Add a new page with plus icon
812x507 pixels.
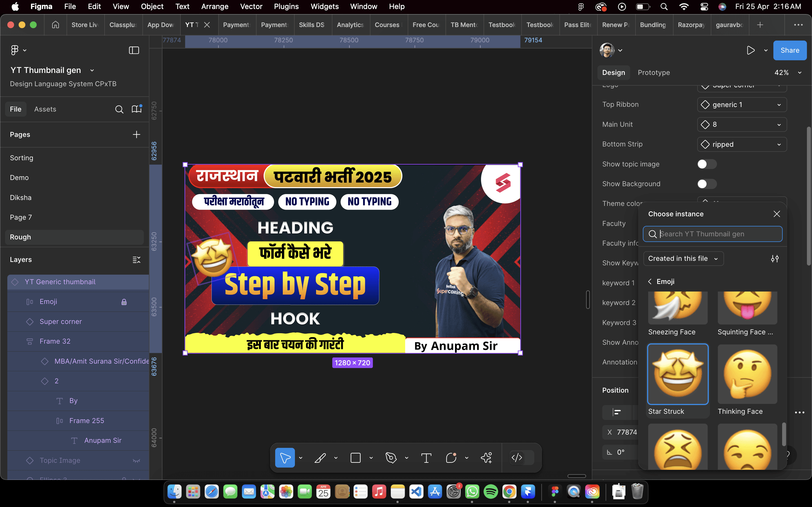pyautogui.click(x=136, y=134)
